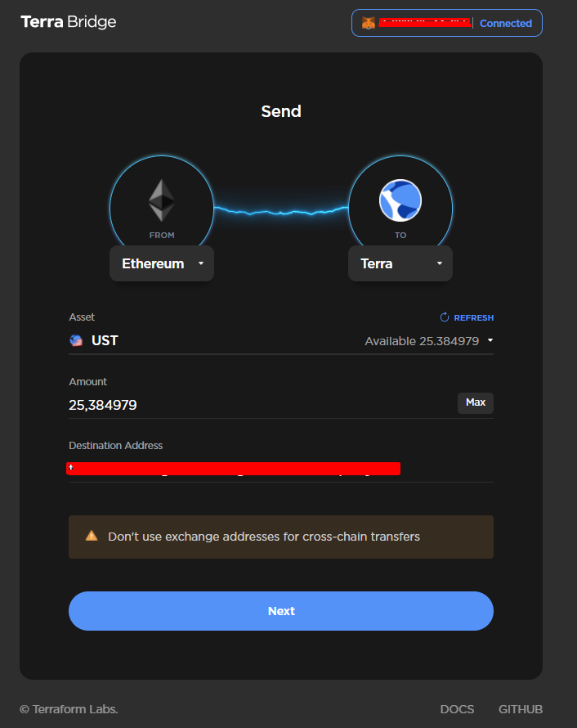
Task: Click the MetaMask fox icon
Action: (x=369, y=23)
